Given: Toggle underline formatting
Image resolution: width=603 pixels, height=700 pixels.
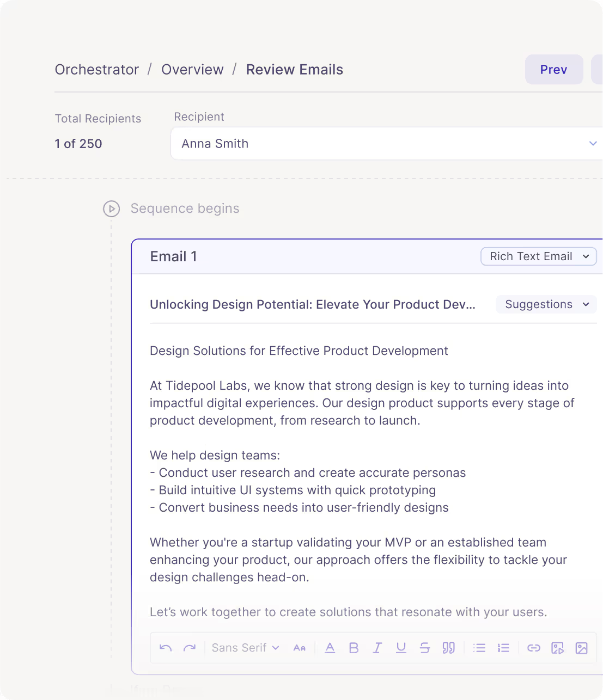Looking at the screenshot, I should 401,648.
